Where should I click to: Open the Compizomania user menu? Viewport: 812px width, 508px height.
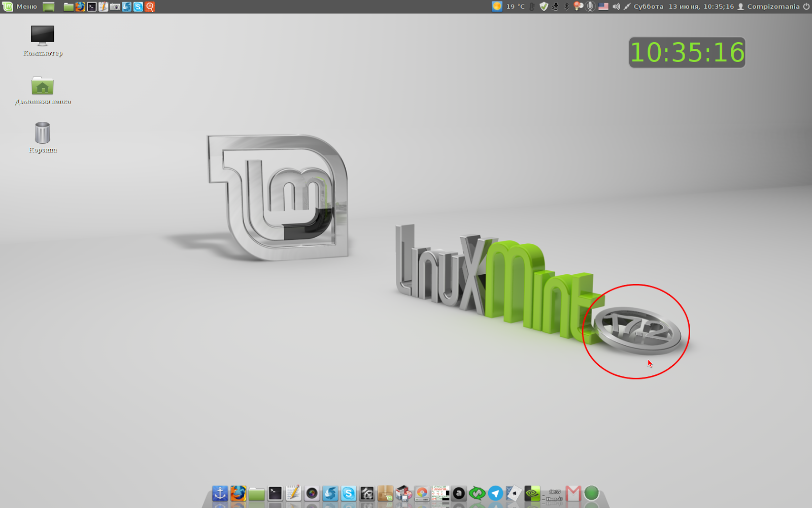point(768,7)
